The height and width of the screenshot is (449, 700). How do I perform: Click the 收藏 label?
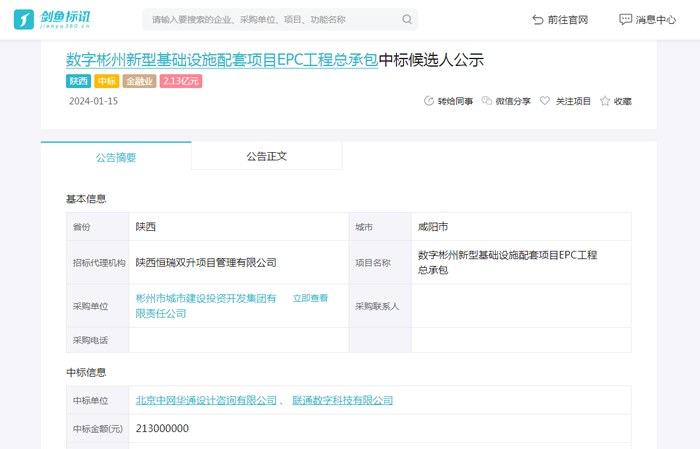623,101
